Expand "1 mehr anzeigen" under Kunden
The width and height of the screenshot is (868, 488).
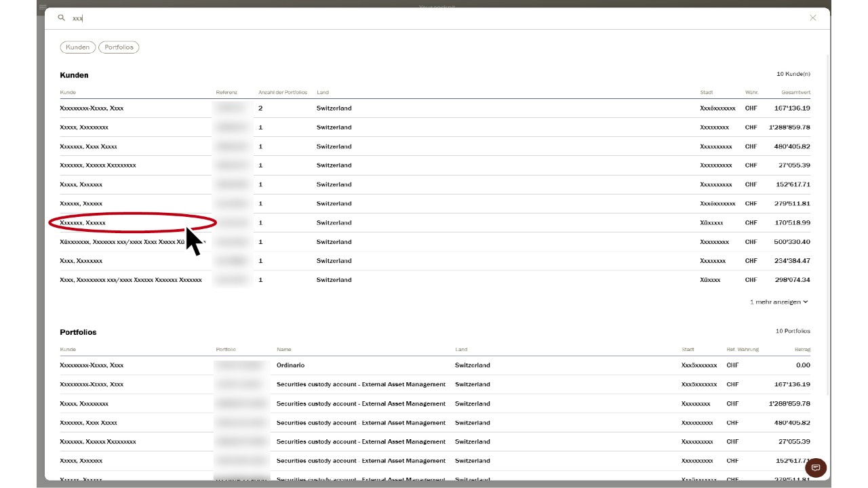(x=778, y=302)
